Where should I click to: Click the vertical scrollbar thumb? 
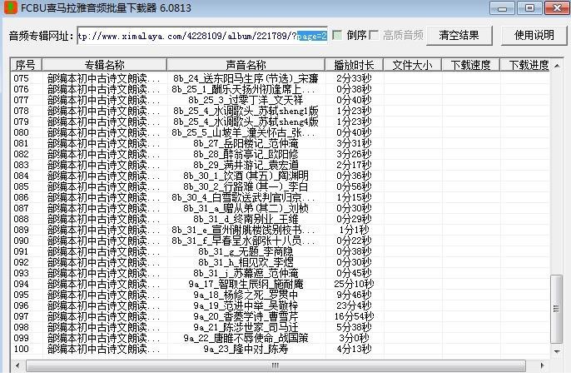tap(556, 309)
